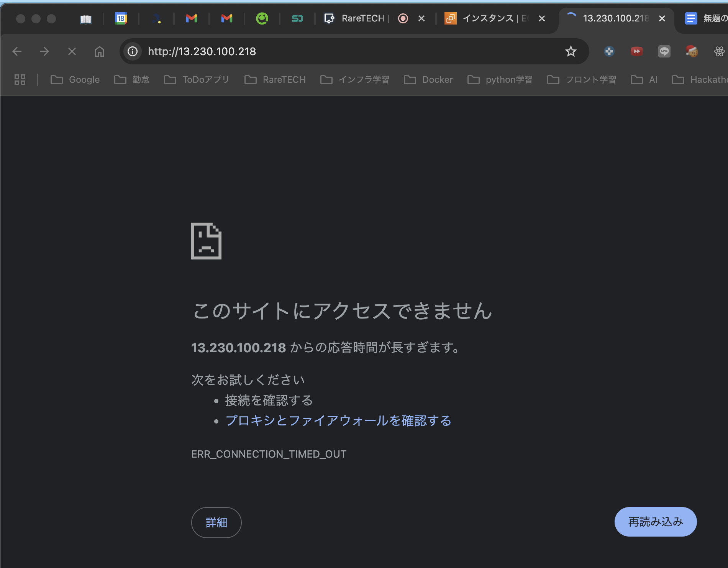Open the pinned Google Calendar tab
This screenshot has width=728, height=568.
pos(121,18)
